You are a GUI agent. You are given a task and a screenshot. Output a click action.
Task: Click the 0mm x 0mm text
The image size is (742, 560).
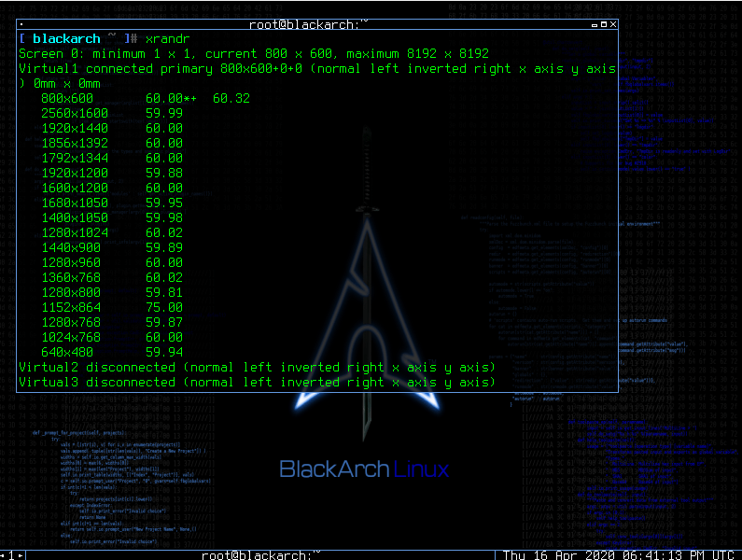pos(66,84)
